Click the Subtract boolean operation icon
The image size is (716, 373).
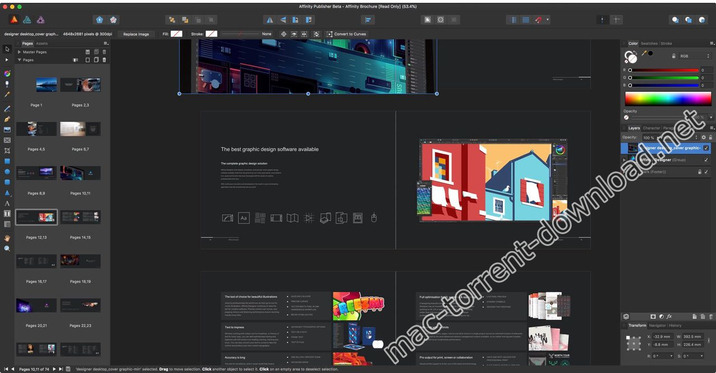pos(688,20)
